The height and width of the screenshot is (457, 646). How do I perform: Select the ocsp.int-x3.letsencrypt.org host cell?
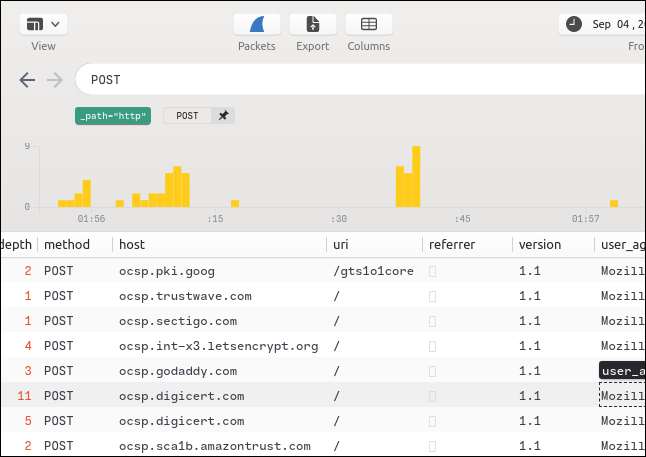click(x=219, y=346)
